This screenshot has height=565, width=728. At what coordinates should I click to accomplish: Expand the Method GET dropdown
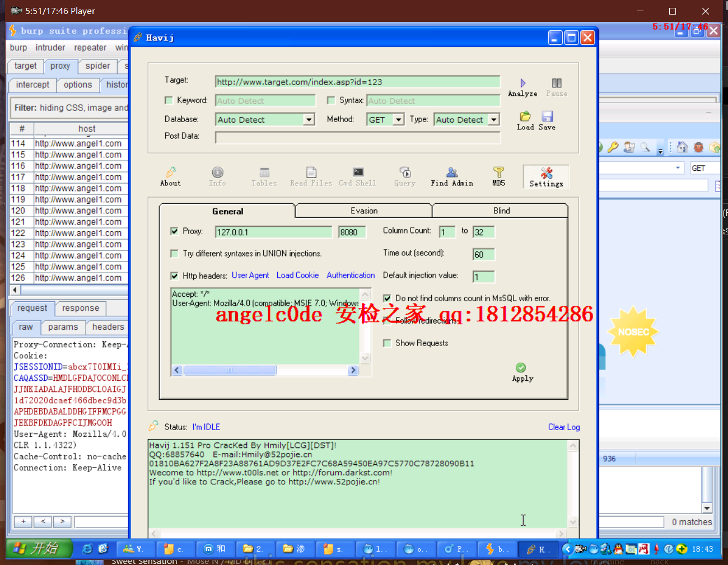(x=398, y=119)
